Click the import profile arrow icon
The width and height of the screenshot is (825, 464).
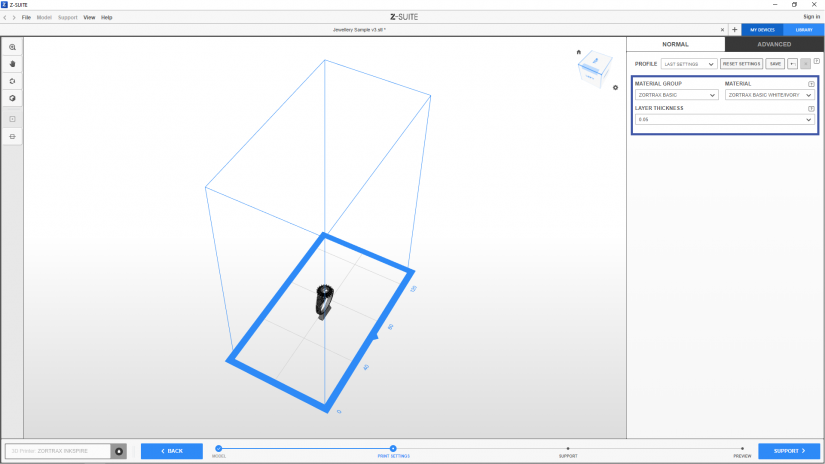coord(794,63)
